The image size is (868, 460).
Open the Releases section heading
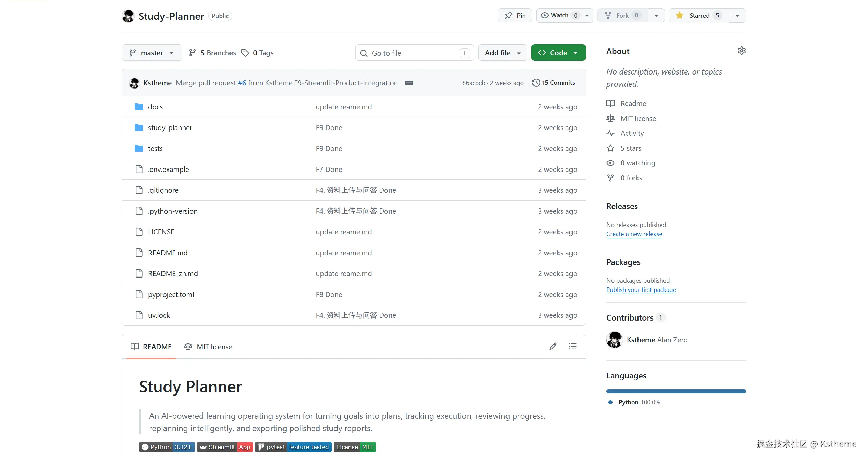(622, 206)
